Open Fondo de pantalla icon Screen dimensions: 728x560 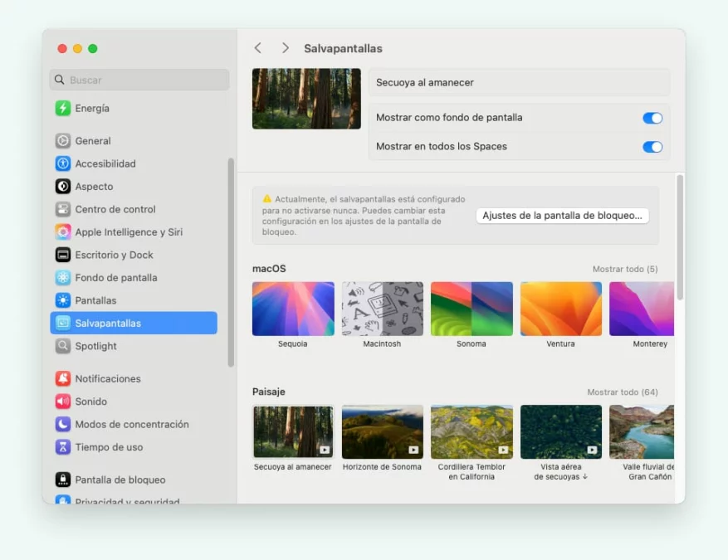(x=63, y=277)
